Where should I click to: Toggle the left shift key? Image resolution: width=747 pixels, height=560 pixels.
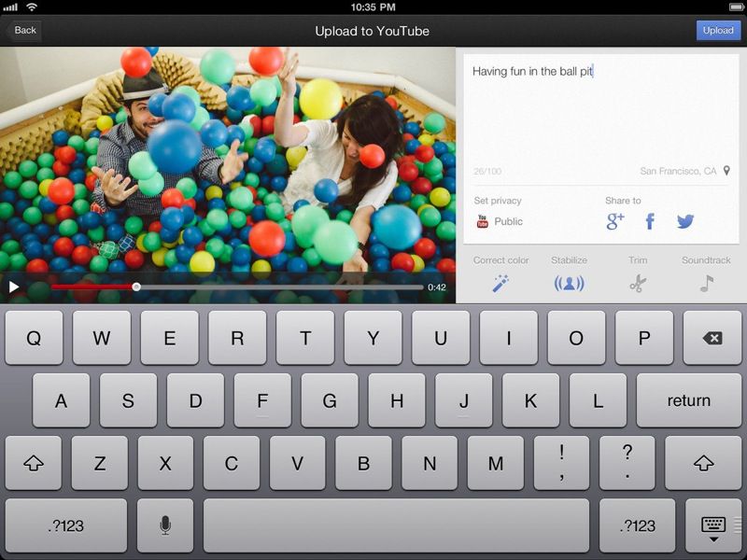(x=32, y=462)
